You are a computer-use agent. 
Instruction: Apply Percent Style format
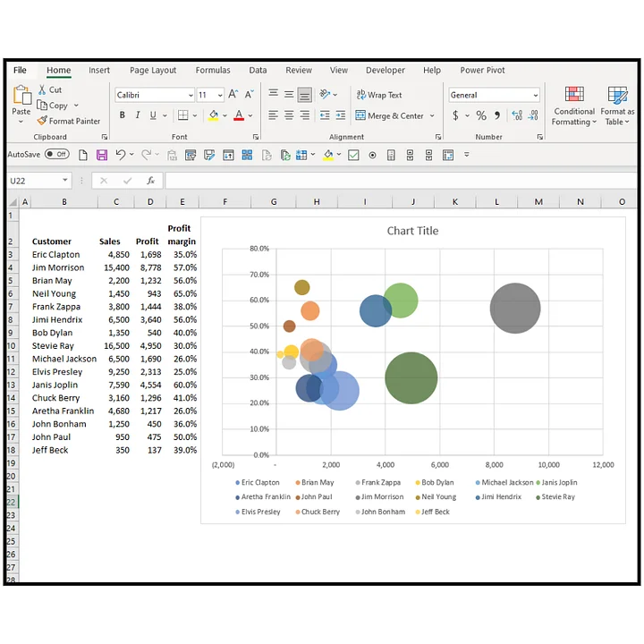tap(481, 115)
